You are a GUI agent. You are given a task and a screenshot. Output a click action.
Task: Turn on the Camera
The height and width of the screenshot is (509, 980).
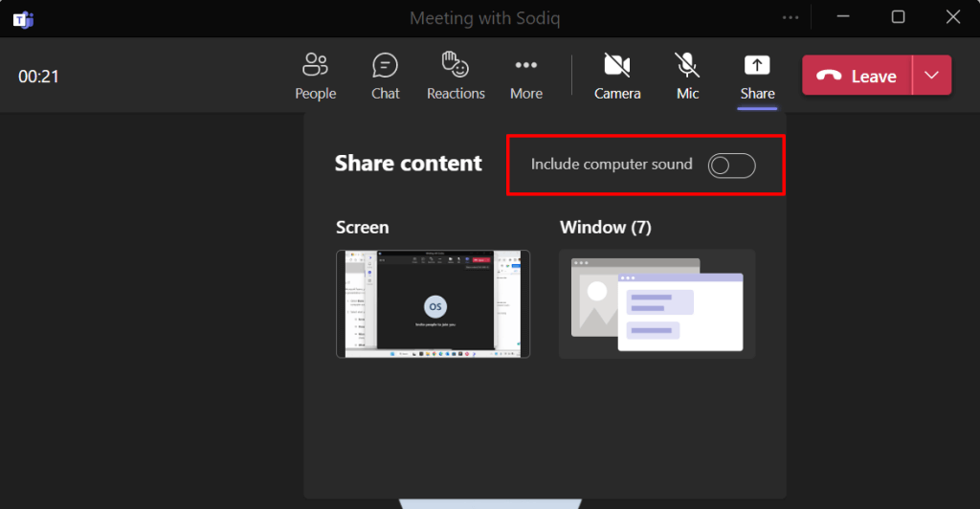(x=617, y=77)
